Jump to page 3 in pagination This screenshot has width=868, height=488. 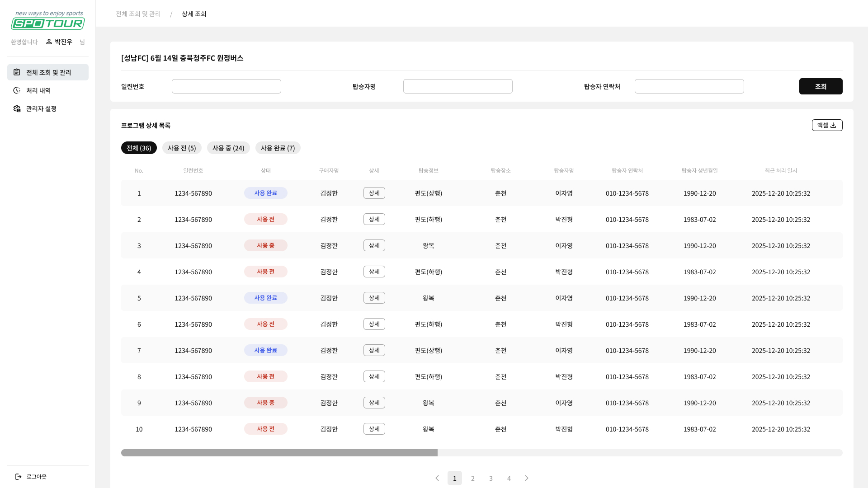point(491,478)
